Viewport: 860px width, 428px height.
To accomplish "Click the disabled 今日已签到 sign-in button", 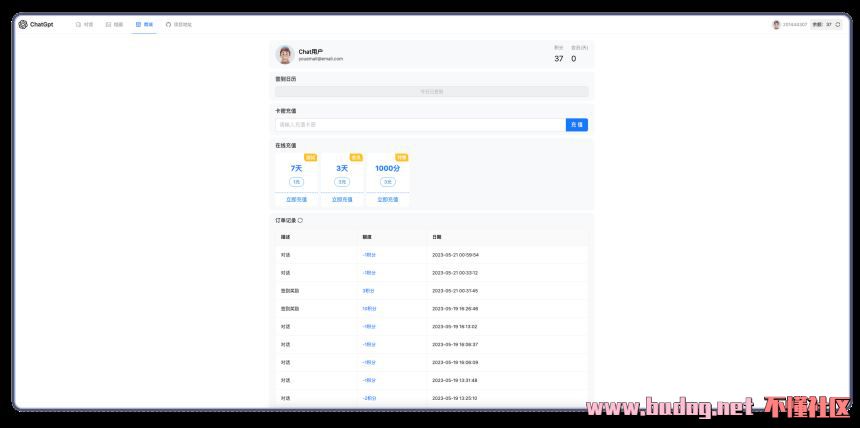I will coord(432,92).
